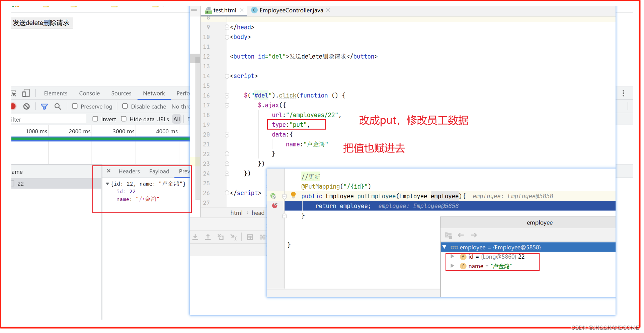Collapse the {id: 22, name} preview object
The image size is (644, 333).
(x=107, y=184)
